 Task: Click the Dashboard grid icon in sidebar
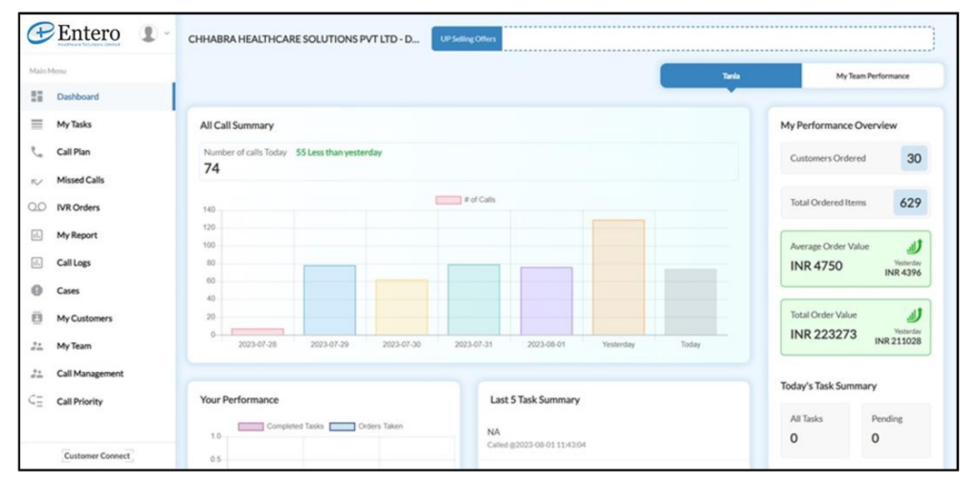(37, 97)
